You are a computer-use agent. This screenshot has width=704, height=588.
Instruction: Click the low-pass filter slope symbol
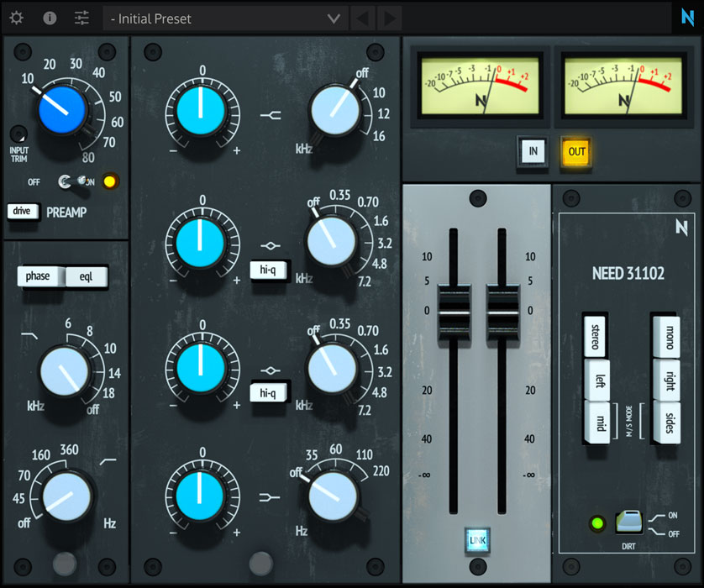[x=29, y=336]
